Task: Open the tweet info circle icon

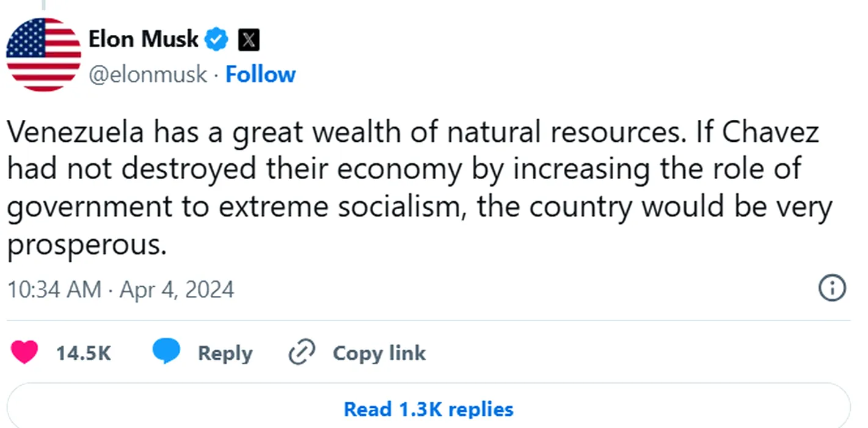Action: coord(831,289)
